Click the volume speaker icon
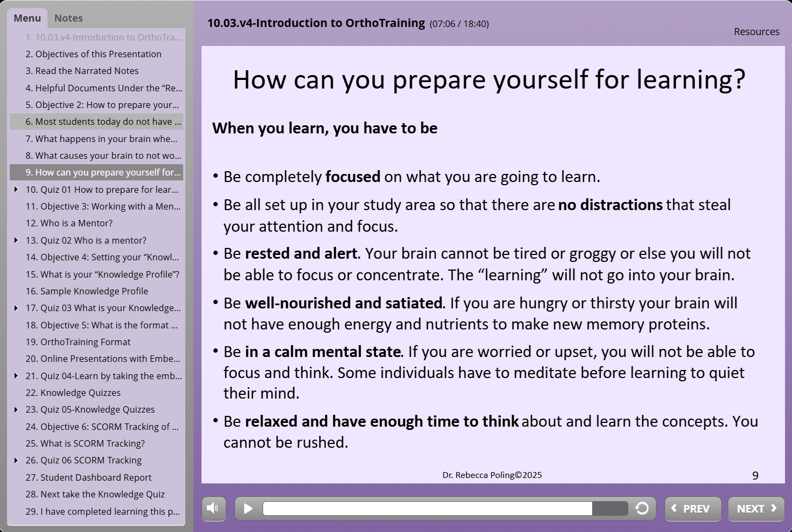 coord(214,508)
